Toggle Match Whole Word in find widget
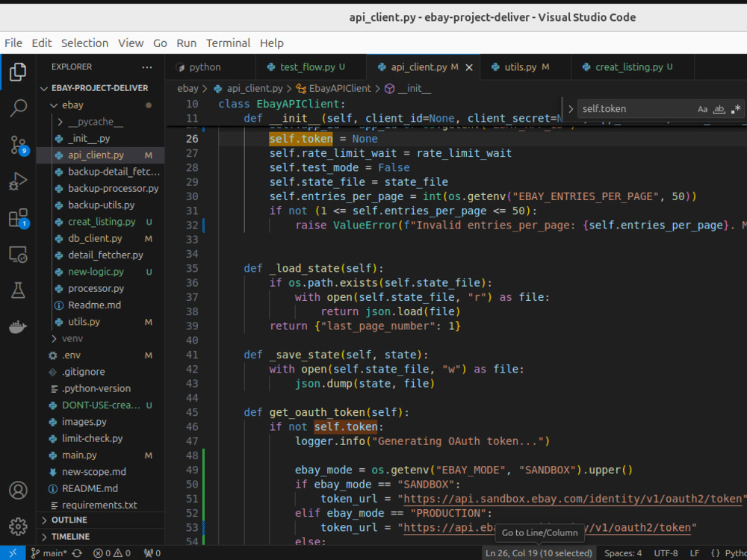 click(x=719, y=109)
